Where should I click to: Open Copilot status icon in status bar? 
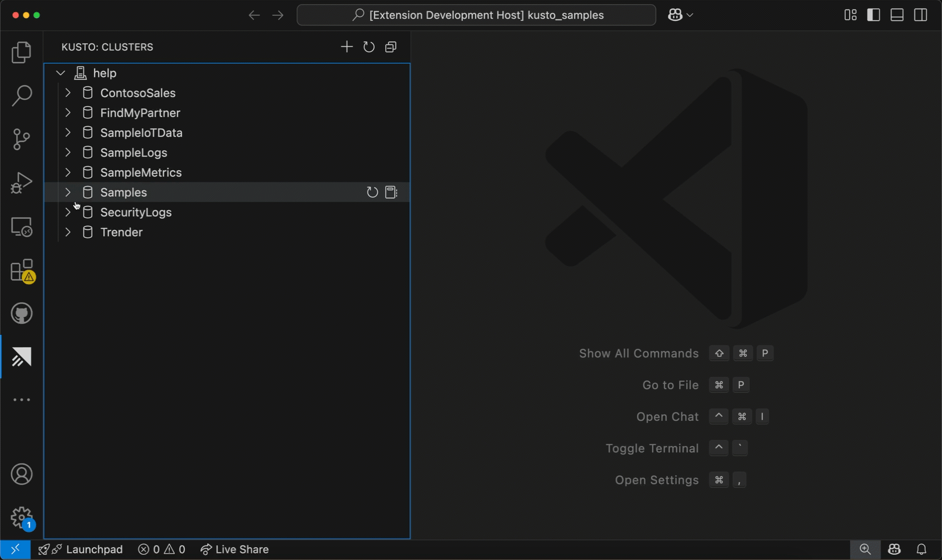tap(894, 550)
